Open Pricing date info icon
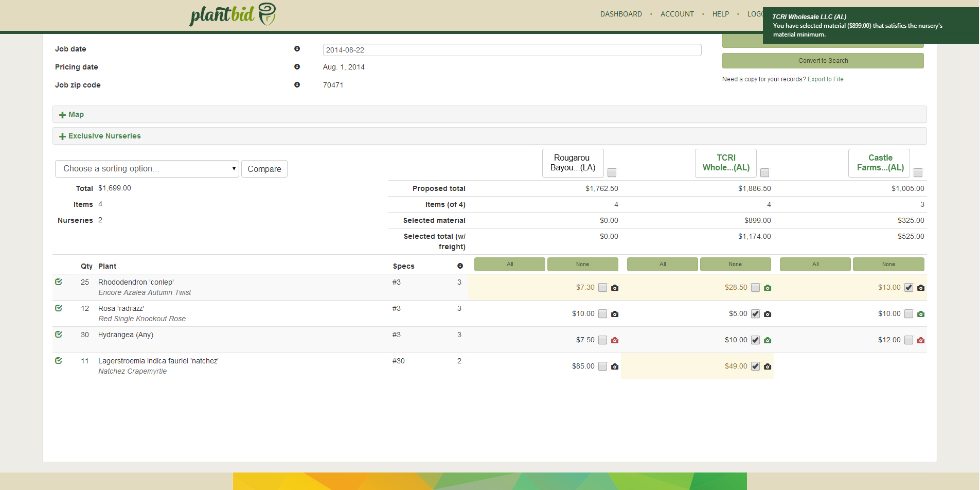This screenshot has height=490, width=980. point(297,67)
